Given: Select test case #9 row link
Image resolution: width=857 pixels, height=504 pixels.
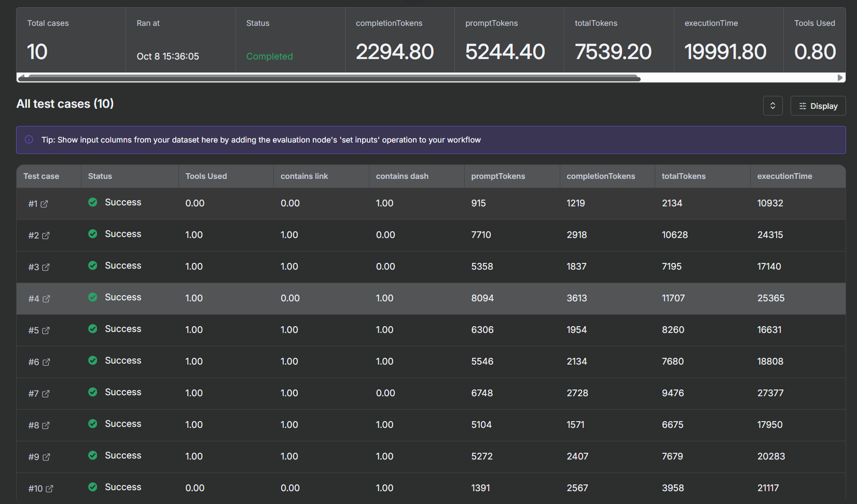Looking at the screenshot, I should [34, 457].
